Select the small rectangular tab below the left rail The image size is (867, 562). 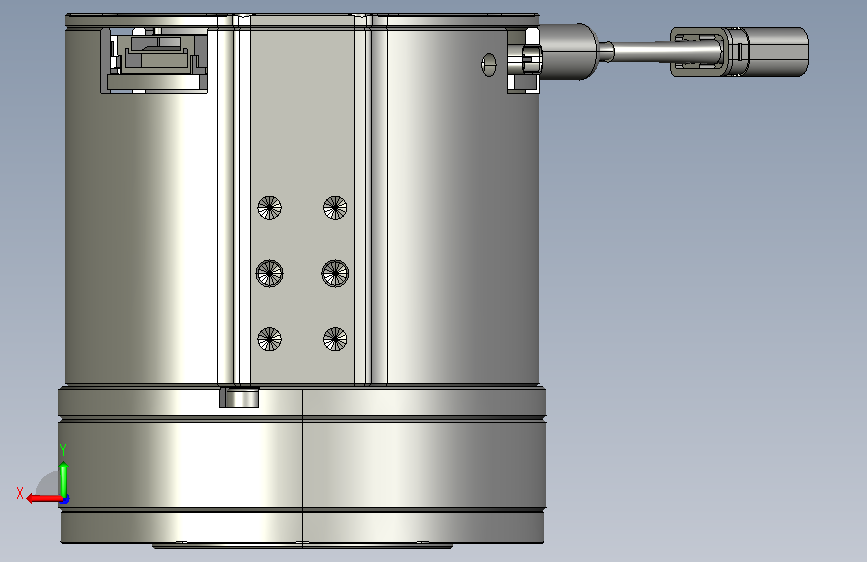coord(239,397)
